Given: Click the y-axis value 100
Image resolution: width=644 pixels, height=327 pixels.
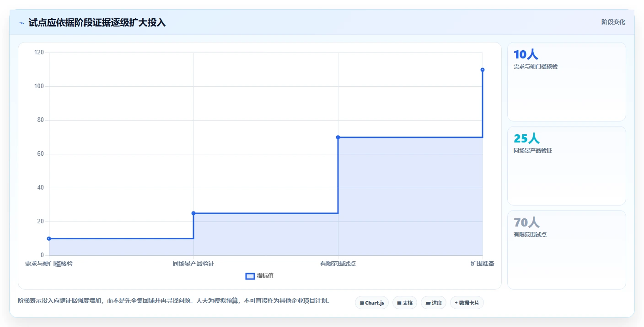Looking at the screenshot, I should click(39, 86).
